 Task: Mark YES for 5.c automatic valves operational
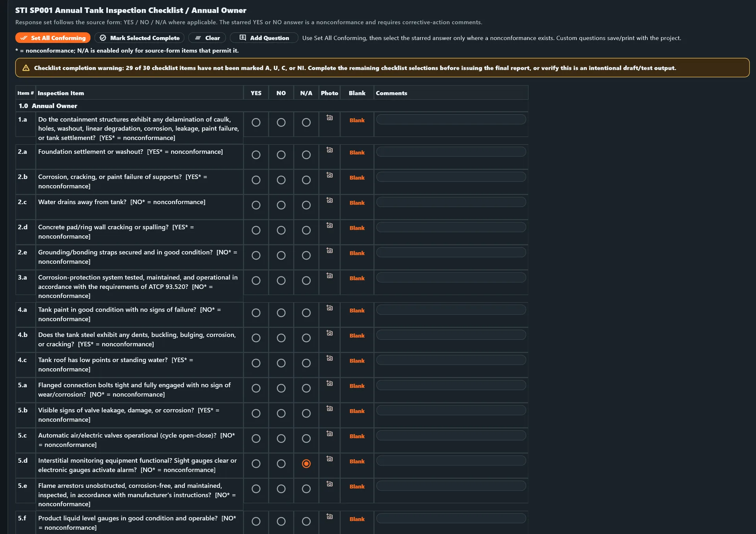(256, 439)
